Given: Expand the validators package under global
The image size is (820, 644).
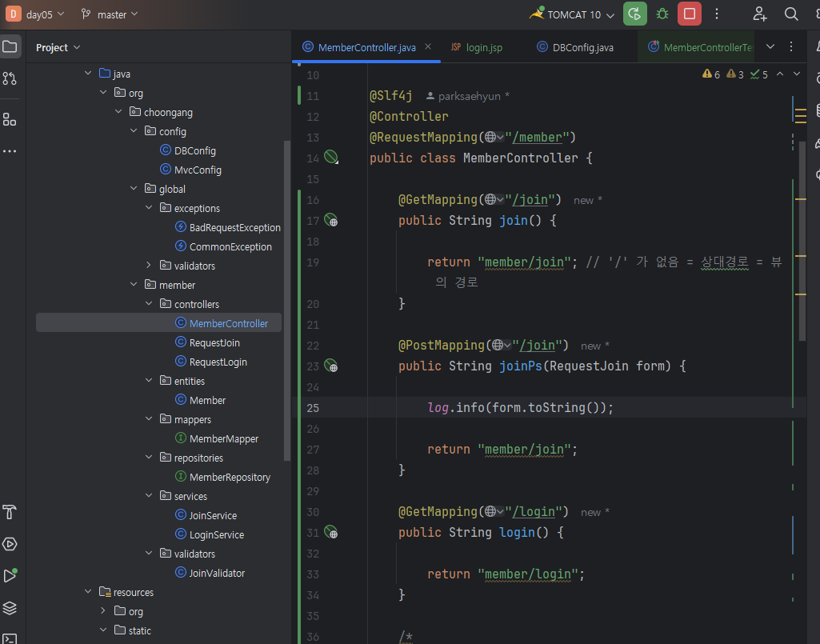Looking at the screenshot, I should coord(149,266).
